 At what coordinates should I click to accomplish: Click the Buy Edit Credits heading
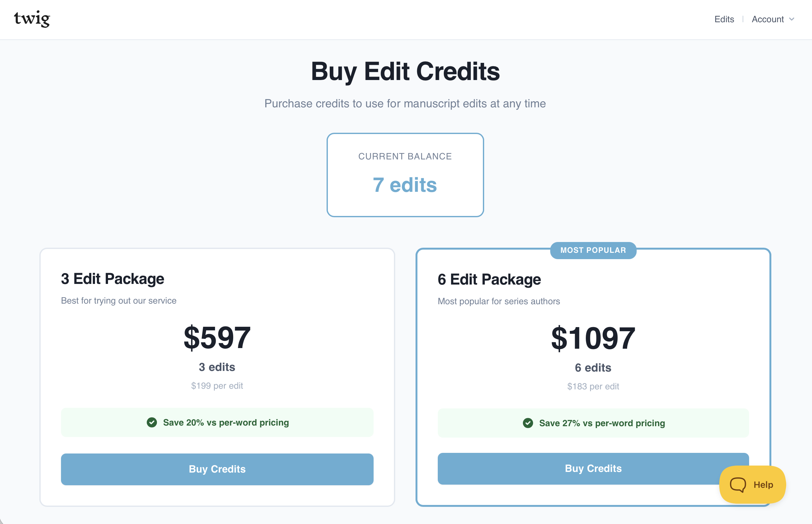[405, 71]
